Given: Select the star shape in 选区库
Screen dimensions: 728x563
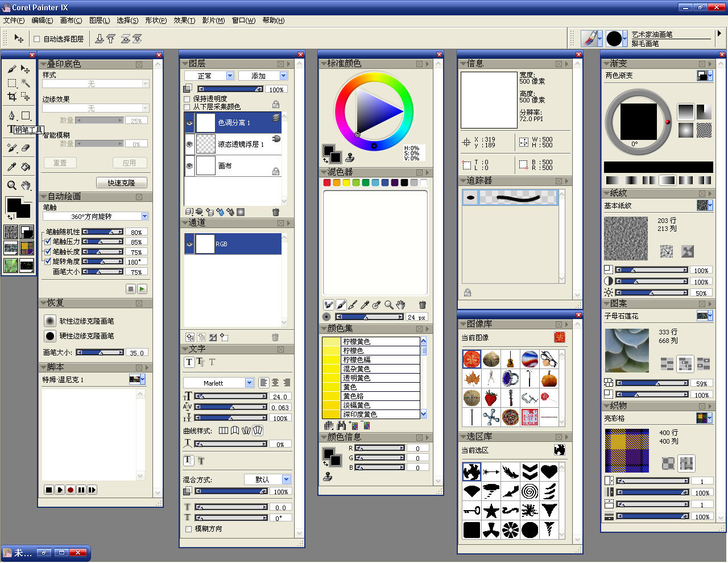Looking at the screenshot, I should (491, 511).
